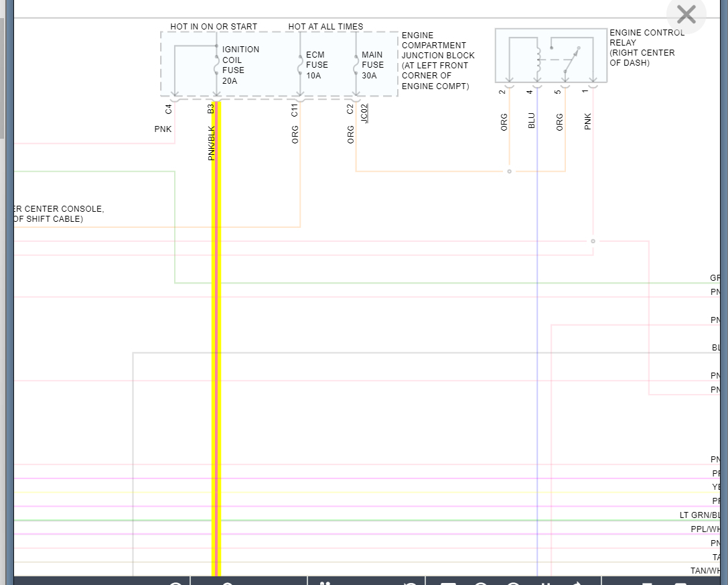Click the PNK label under relay pin 1
The height and width of the screenshot is (585, 728).
(588, 121)
